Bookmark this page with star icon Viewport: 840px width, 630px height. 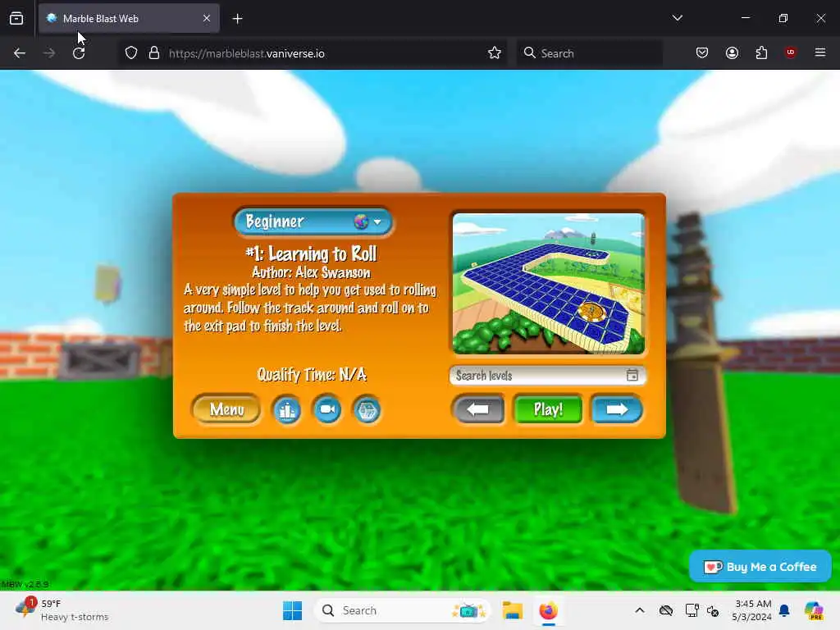point(495,53)
